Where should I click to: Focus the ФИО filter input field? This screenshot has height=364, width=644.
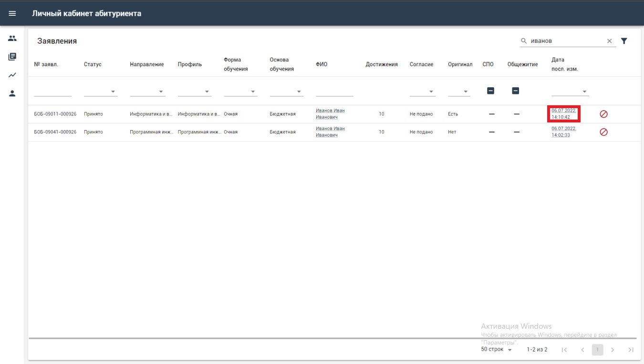point(334,91)
